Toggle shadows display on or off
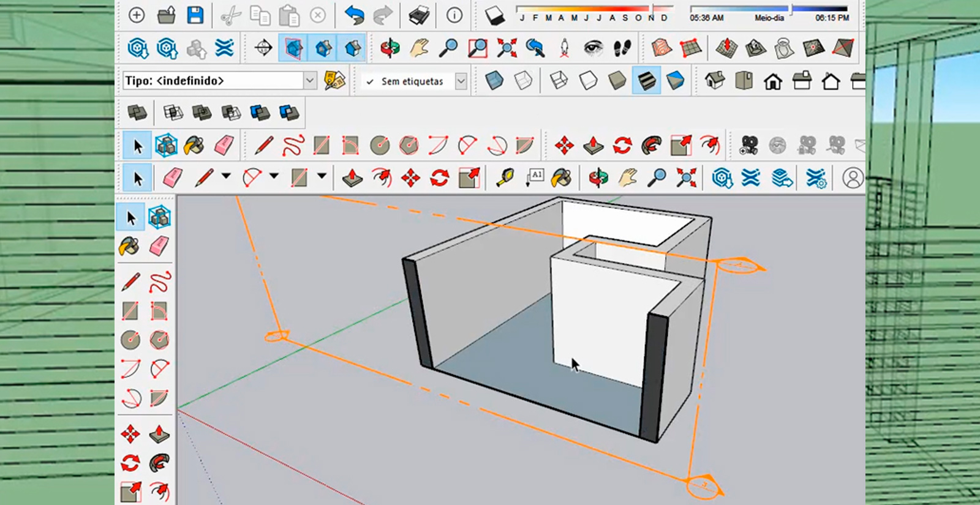Image resolution: width=980 pixels, height=505 pixels. tap(494, 16)
